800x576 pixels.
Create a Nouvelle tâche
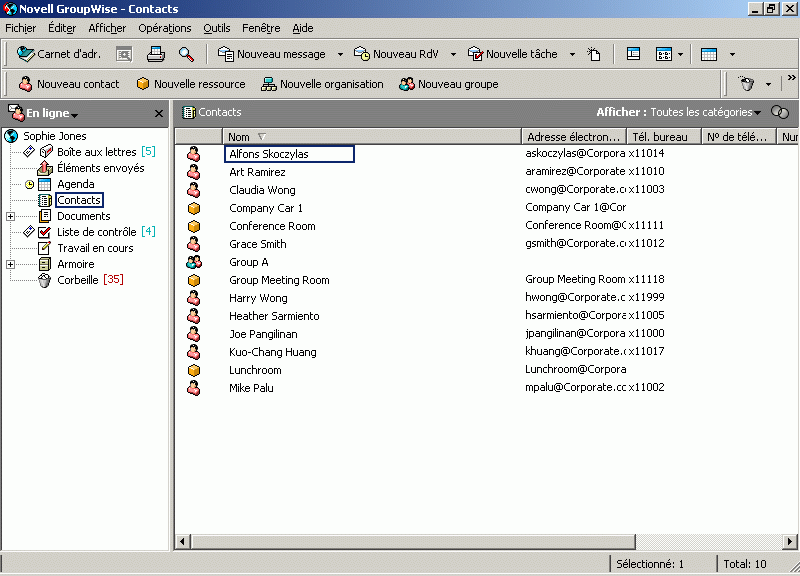click(513, 54)
